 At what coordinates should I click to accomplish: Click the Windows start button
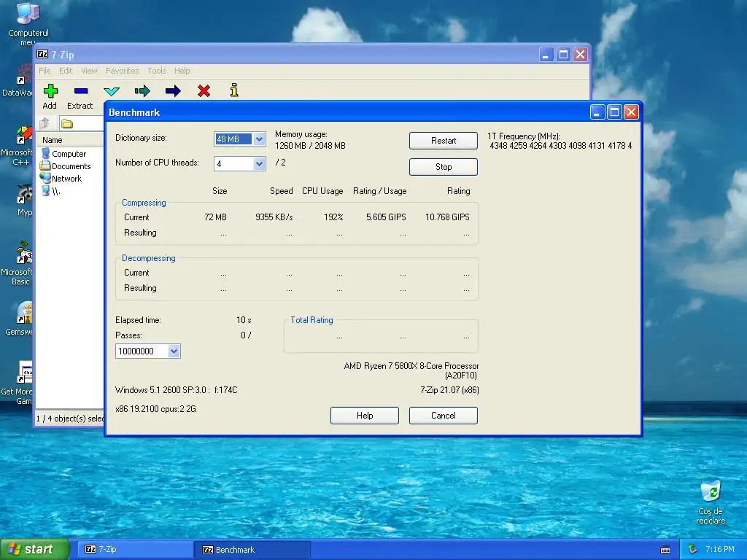(34, 549)
